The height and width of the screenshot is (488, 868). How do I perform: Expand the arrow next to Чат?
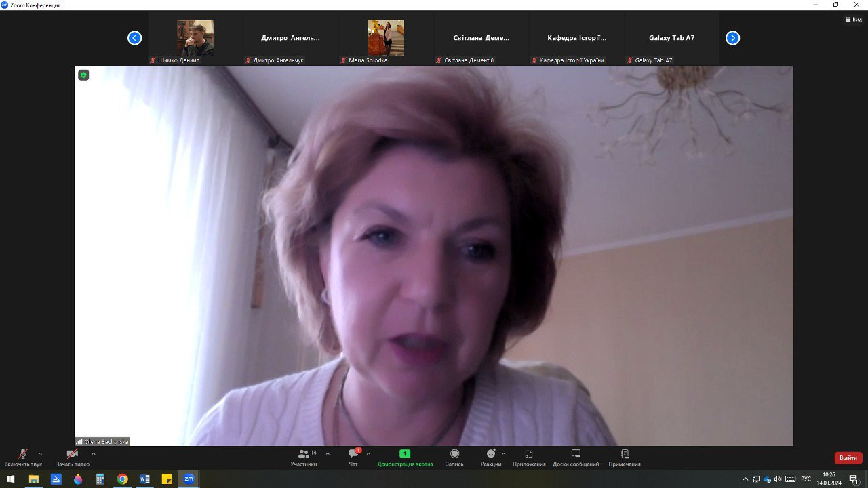368,454
